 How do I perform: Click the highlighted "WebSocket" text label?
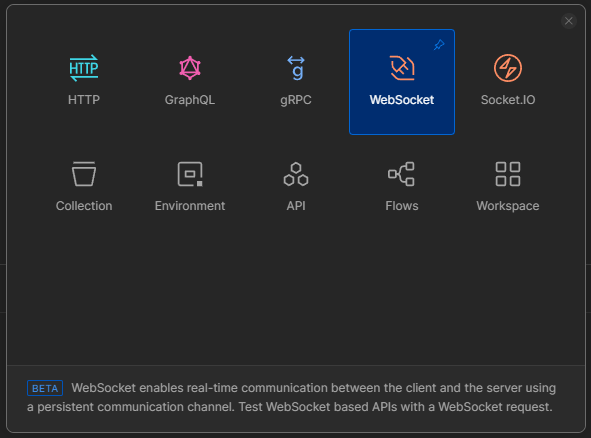click(x=402, y=100)
